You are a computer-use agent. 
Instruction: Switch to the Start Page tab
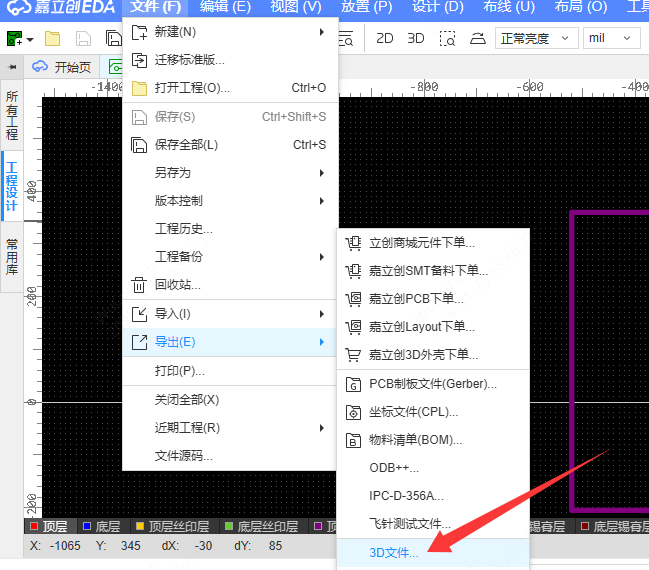tap(62, 67)
